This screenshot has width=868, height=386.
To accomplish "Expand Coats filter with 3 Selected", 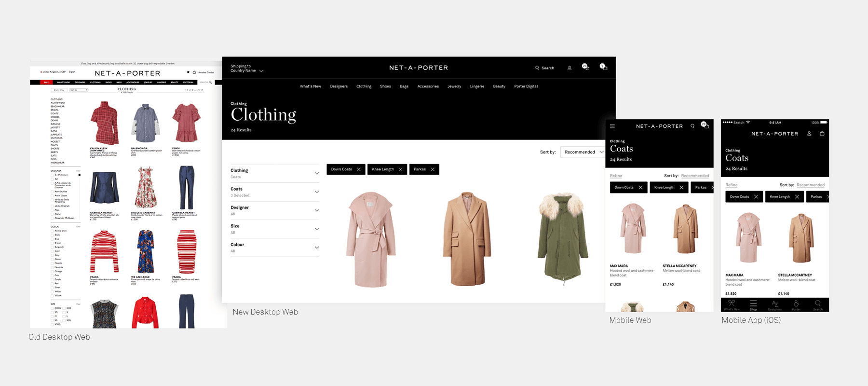I will (x=274, y=192).
